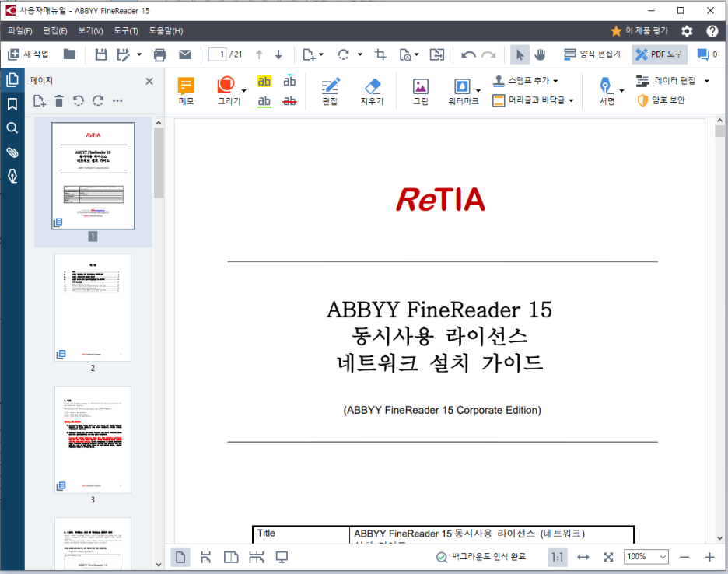The width and height of the screenshot is (728, 574).
Task: Open the Tools (도구) menu
Action: click(126, 30)
